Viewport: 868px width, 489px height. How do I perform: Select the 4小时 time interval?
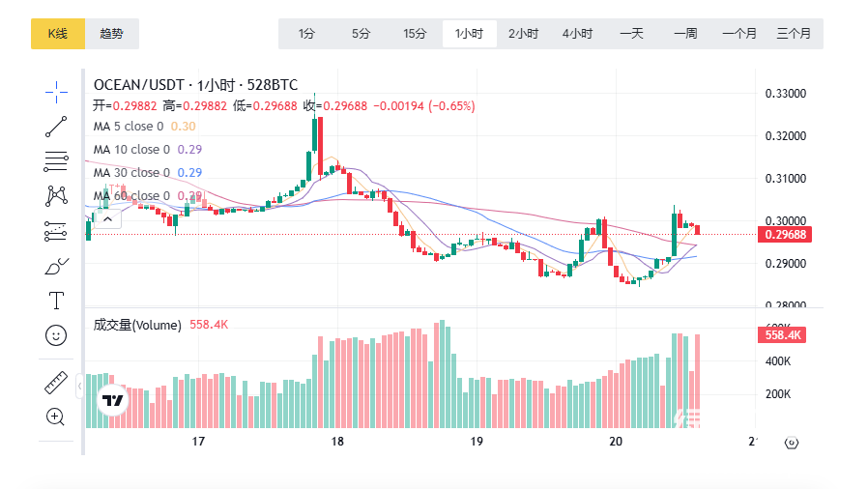pyautogui.click(x=577, y=34)
